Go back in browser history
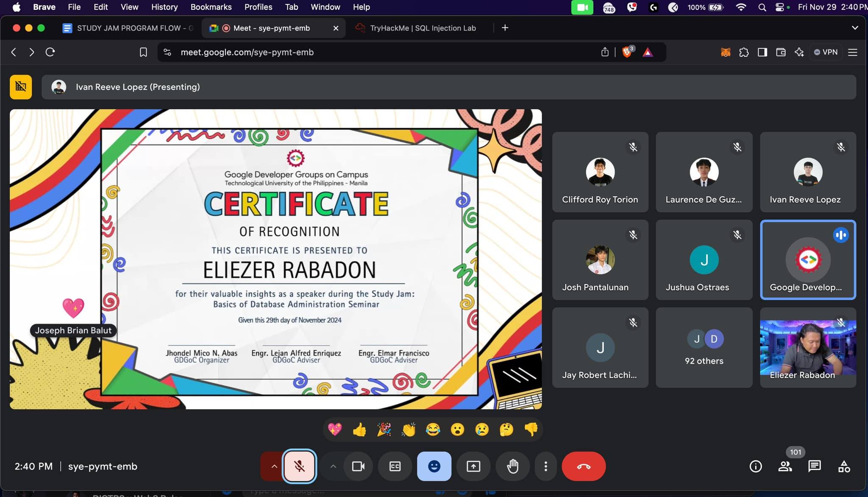The height and width of the screenshot is (497, 868). 14,52
